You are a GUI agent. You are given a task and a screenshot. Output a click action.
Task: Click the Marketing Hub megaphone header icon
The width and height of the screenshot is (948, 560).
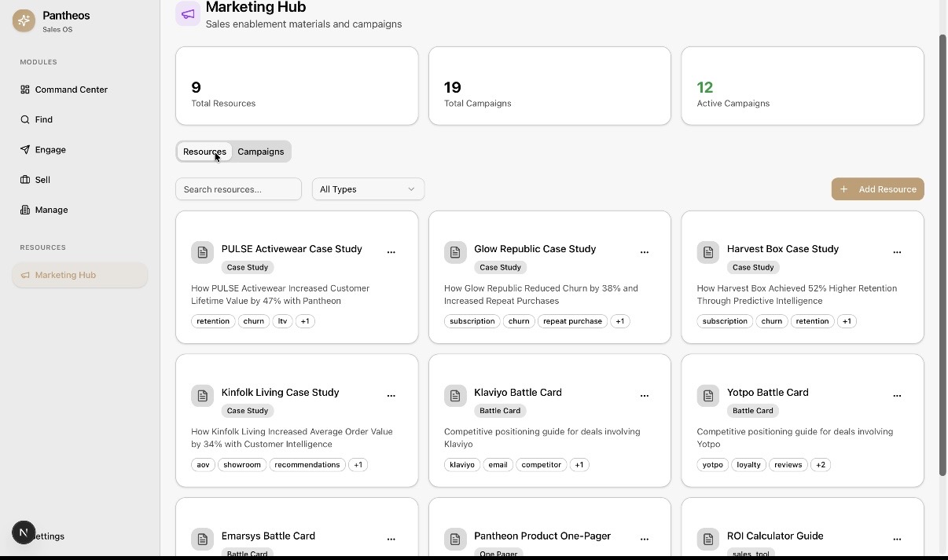(188, 13)
